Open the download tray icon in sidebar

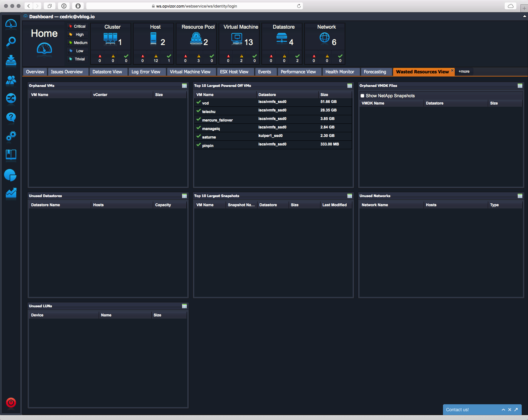tap(11, 60)
